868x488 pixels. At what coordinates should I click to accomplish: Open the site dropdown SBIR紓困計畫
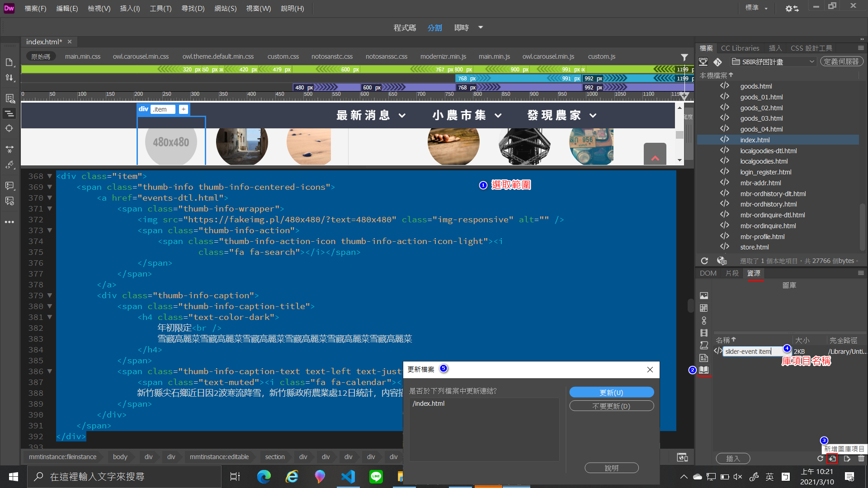click(773, 61)
